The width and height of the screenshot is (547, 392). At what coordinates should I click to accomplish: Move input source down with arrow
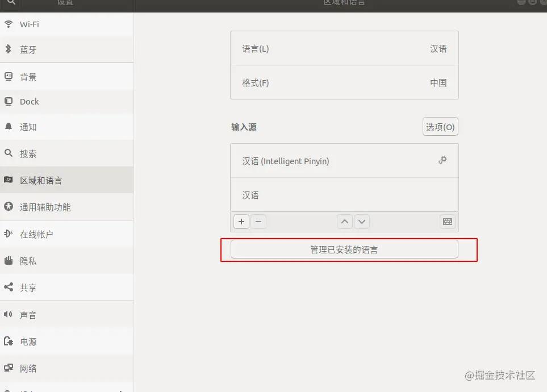click(x=362, y=222)
